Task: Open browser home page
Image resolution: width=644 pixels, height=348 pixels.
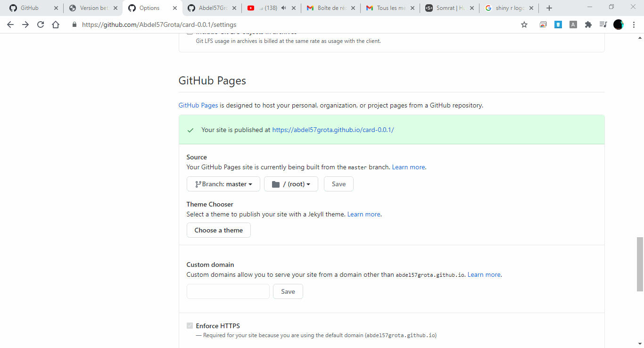Action: coord(56,25)
